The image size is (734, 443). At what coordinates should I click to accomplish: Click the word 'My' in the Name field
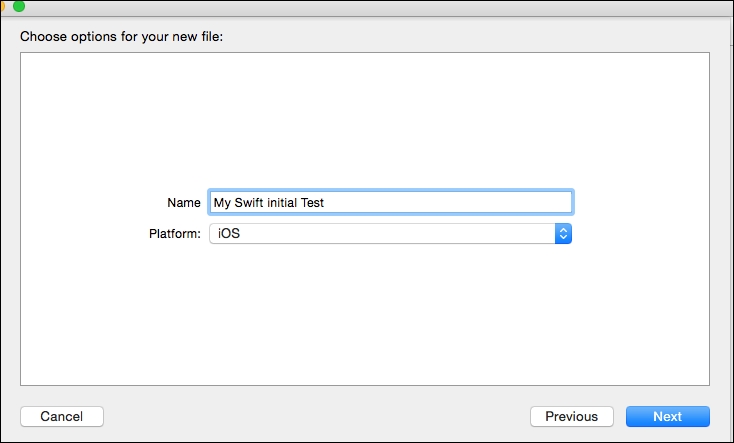[222, 203]
